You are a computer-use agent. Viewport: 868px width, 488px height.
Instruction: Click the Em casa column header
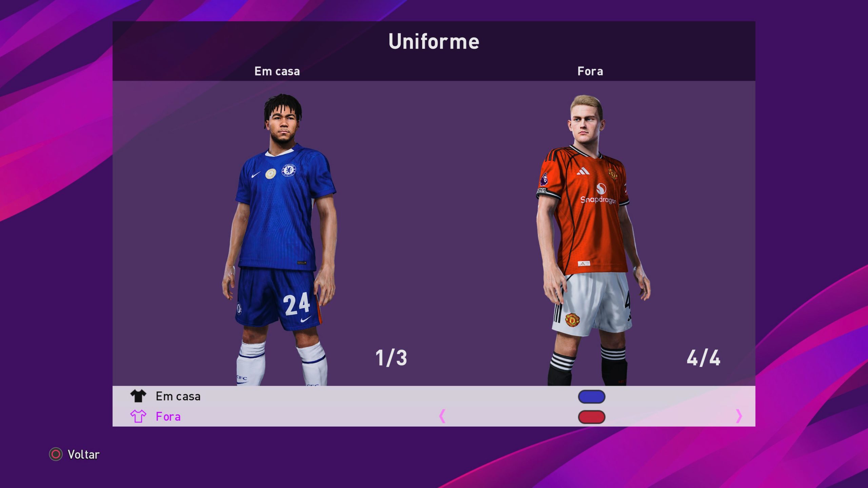tap(277, 71)
